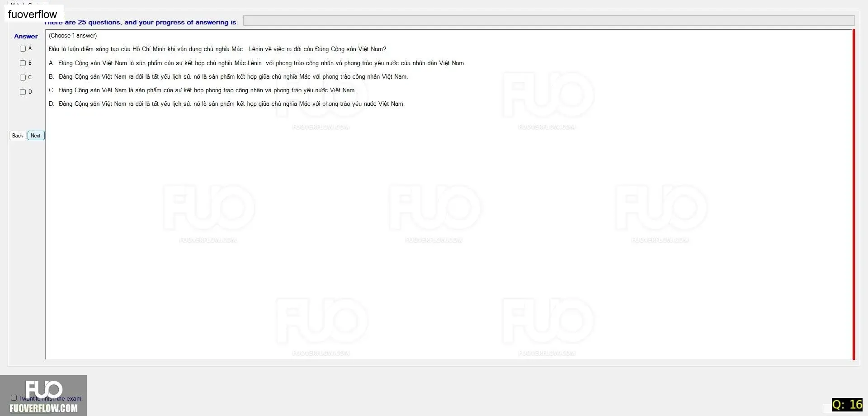
Task: Advance to the next question with Next
Action: tap(36, 136)
